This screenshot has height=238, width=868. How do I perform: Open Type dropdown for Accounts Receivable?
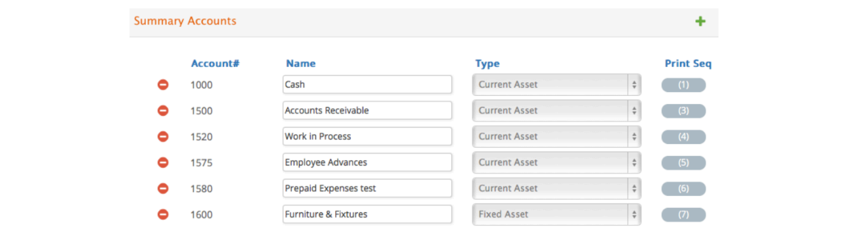pos(557,110)
